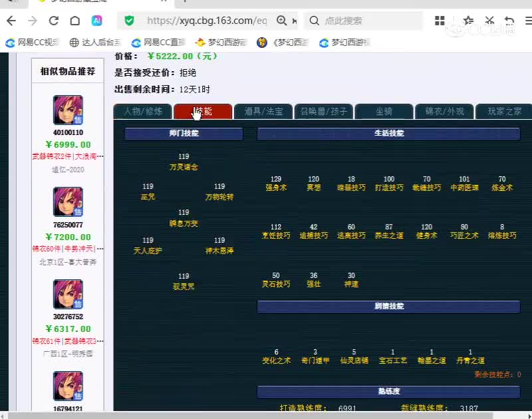Click 驭灵咒 skill
Viewport: 532px width, 419px height.
(x=184, y=287)
